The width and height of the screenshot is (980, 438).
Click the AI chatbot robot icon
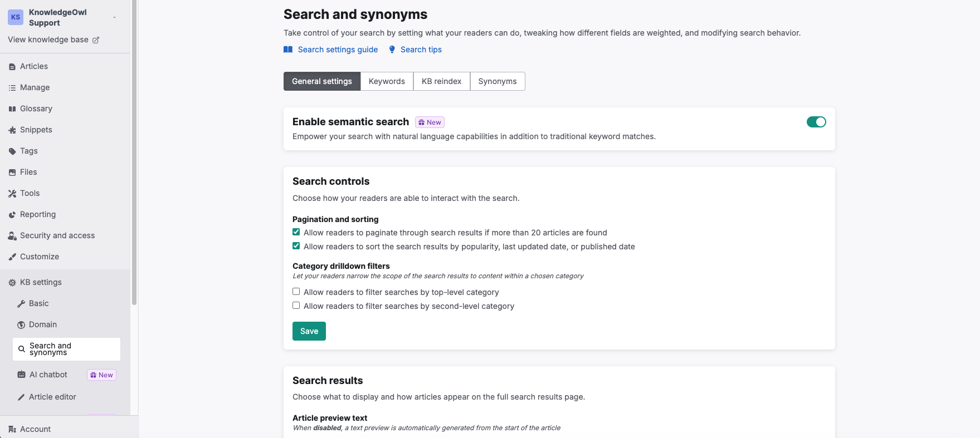tap(21, 375)
